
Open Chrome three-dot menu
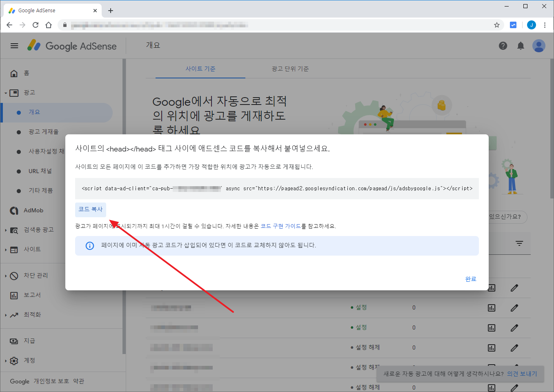[x=545, y=25]
